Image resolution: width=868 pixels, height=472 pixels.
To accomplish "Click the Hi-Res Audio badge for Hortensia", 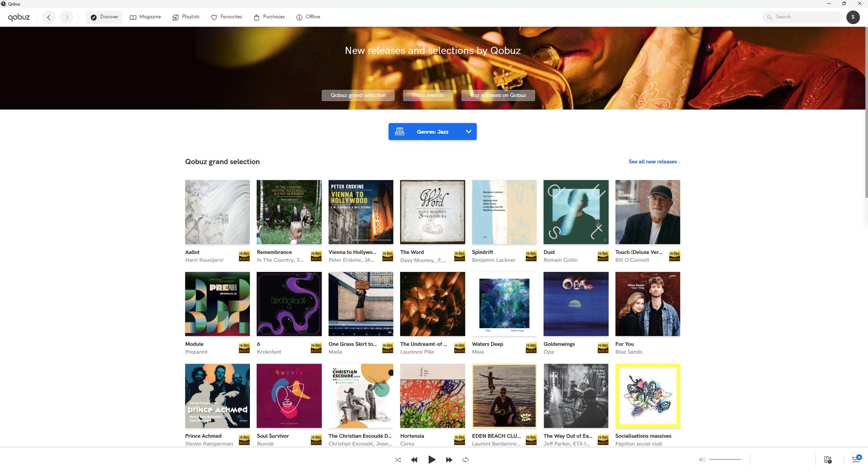I will [460, 440].
